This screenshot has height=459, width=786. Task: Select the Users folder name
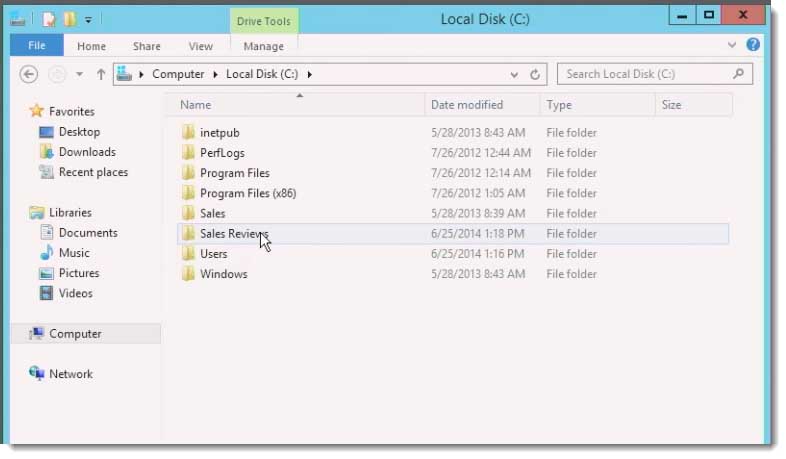pos(214,254)
